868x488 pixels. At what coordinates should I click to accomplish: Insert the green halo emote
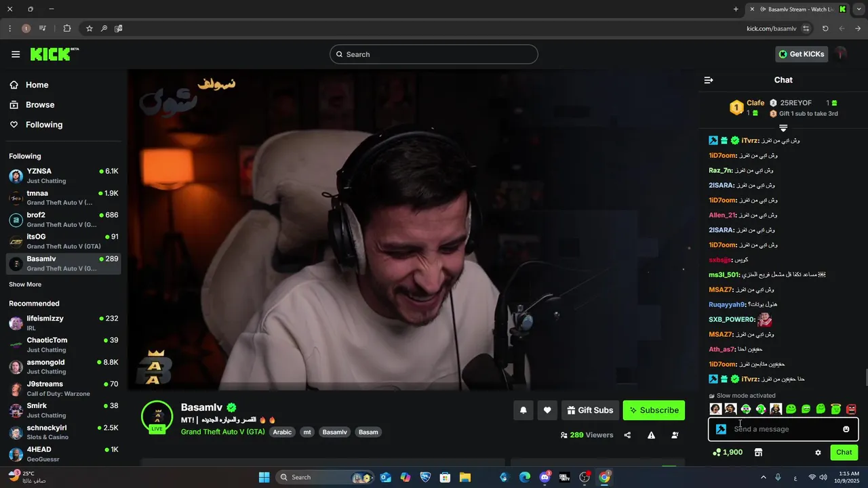pyautogui.click(x=836, y=409)
